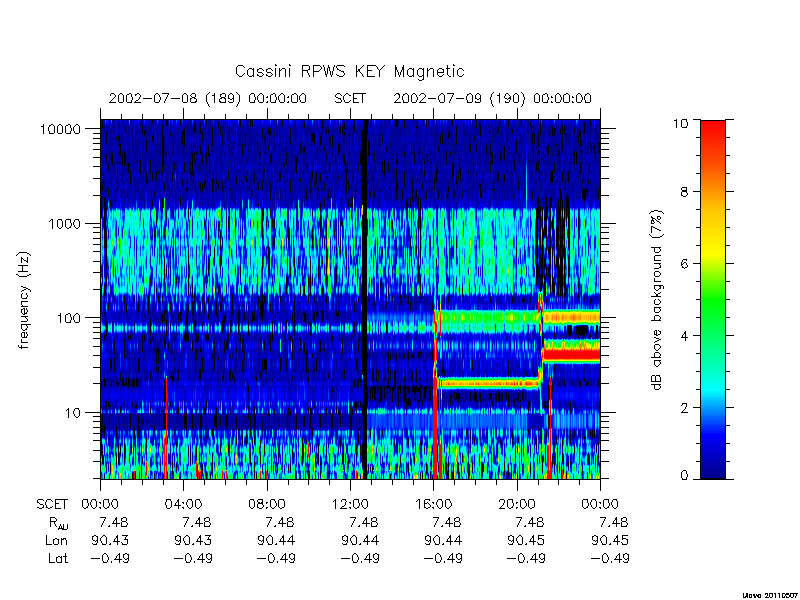Click the thick red 40 Hz band after 21:00
This screenshot has height=600, width=800.
click(571, 355)
